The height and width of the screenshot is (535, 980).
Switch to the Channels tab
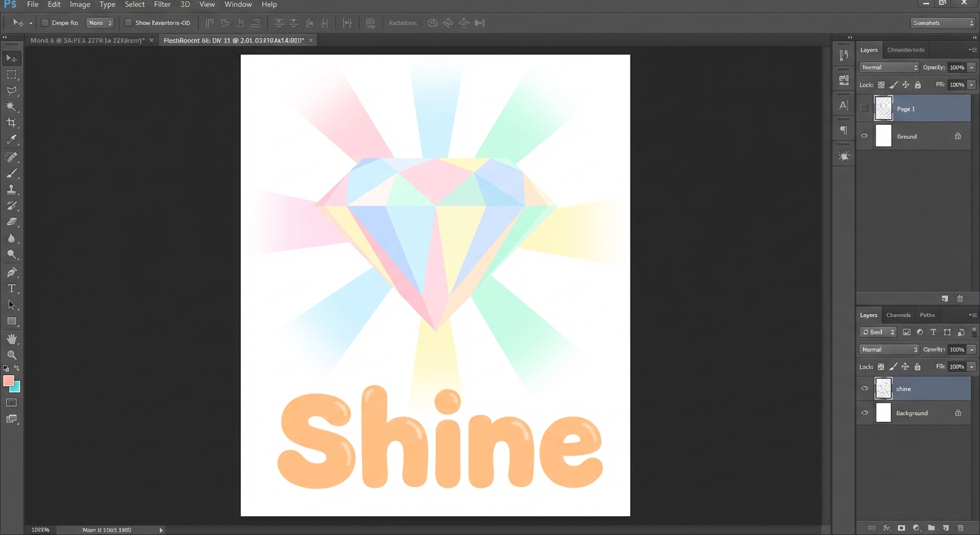[898, 315]
